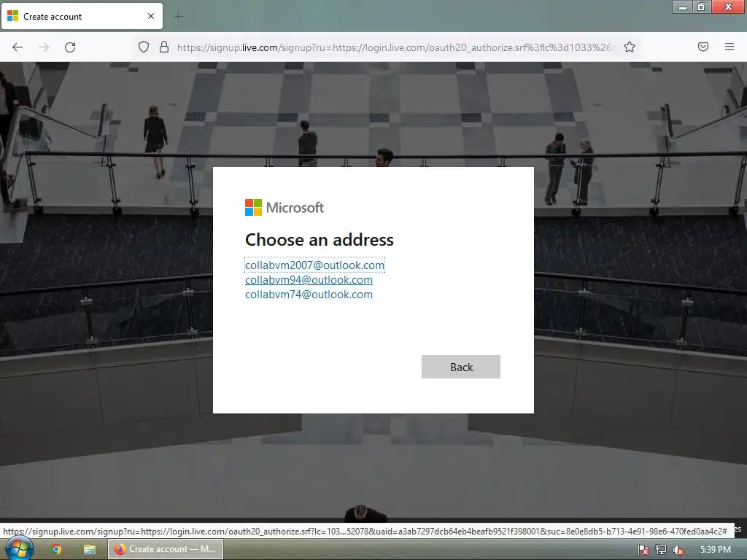Choose collabvm74@outlook.com address
747x560 pixels.
click(x=309, y=295)
